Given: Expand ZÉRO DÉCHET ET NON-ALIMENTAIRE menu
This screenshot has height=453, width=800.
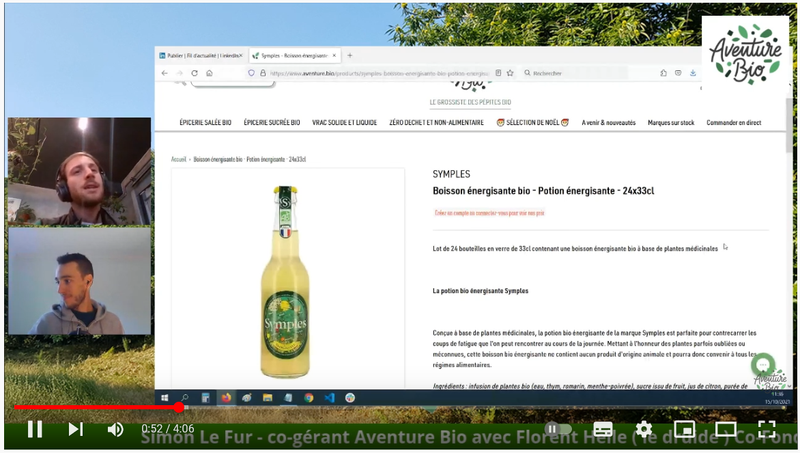Looking at the screenshot, I should coord(437,122).
